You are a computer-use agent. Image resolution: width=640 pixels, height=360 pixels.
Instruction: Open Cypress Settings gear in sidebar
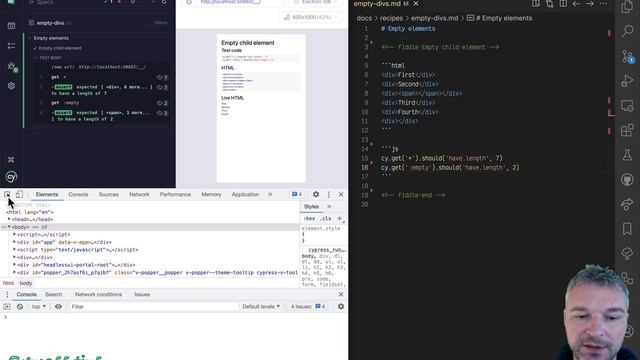[x=11, y=86]
